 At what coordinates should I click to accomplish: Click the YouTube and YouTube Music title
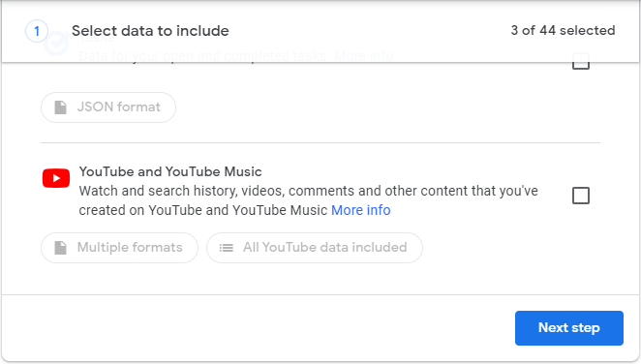coord(170,171)
